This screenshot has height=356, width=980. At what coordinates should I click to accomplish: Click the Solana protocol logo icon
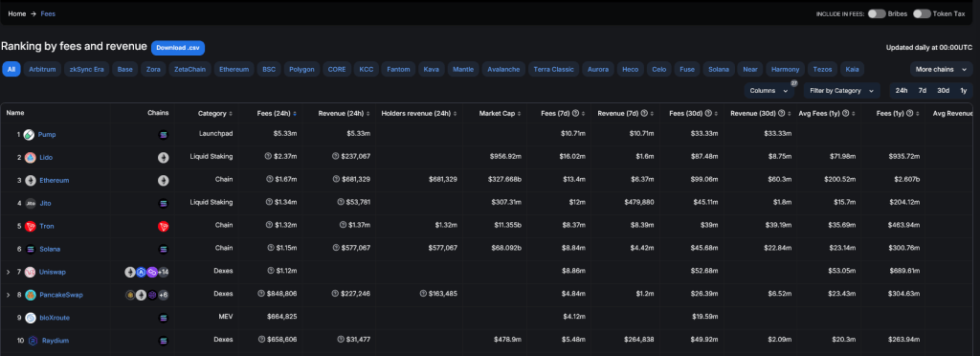[30, 249]
